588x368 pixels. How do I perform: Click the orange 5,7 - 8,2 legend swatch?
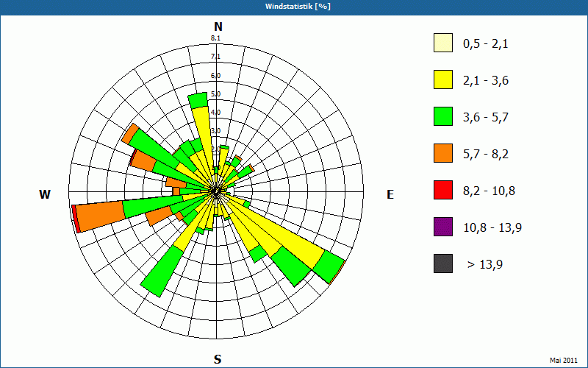click(x=443, y=153)
